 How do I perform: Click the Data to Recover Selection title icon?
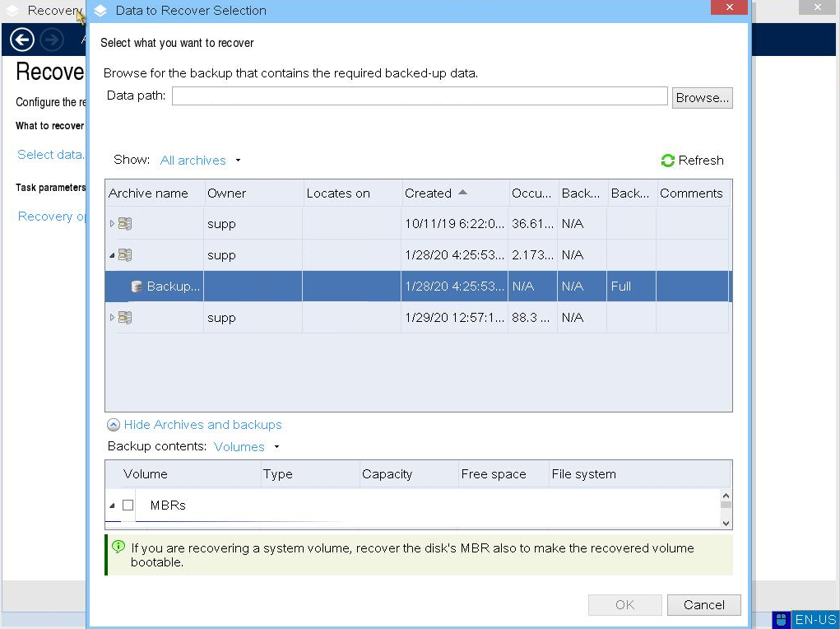click(x=100, y=11)
